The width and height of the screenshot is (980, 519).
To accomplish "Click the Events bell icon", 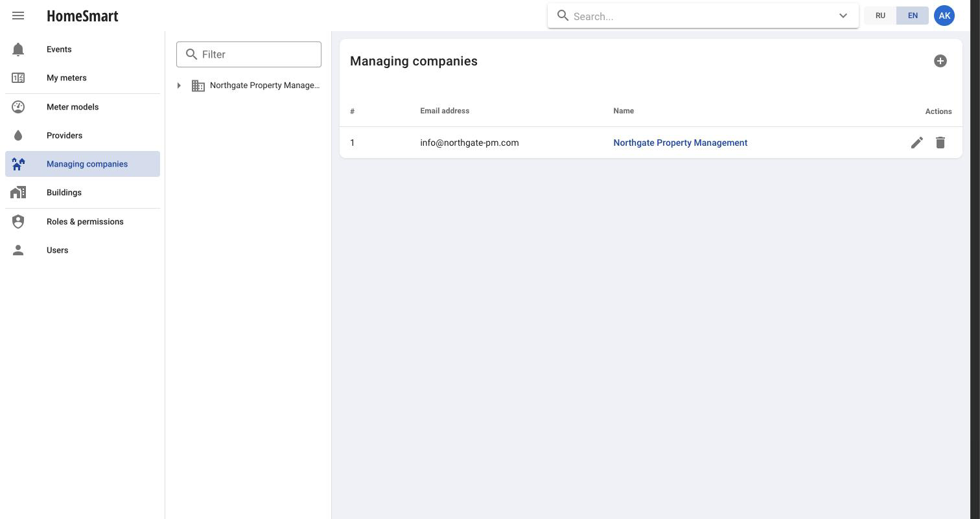I will pos(18,49).
